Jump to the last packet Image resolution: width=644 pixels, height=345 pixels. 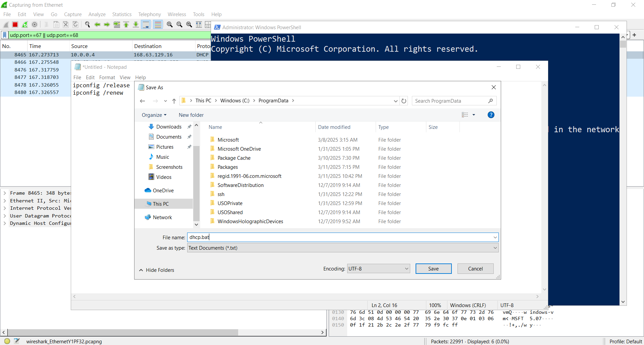136,24
